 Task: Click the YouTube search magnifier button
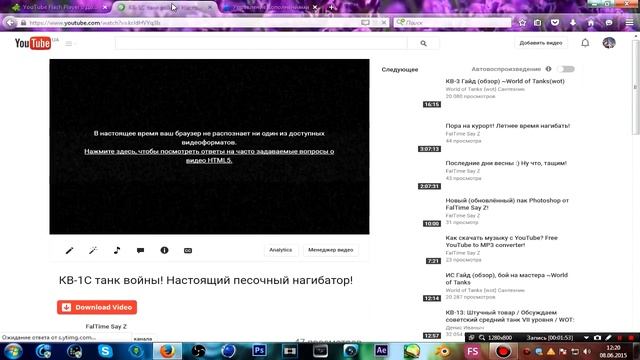(423, 43)
